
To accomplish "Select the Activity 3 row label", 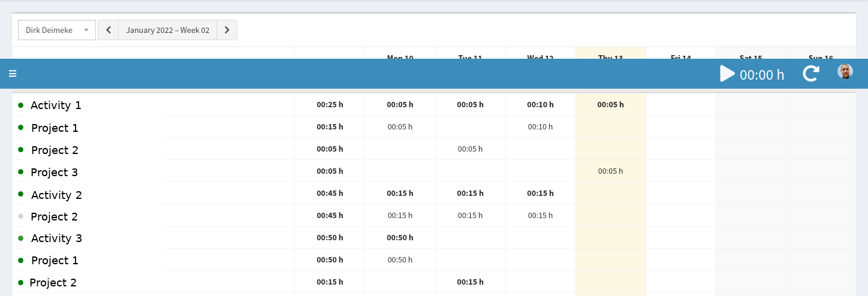I will 56,238.
